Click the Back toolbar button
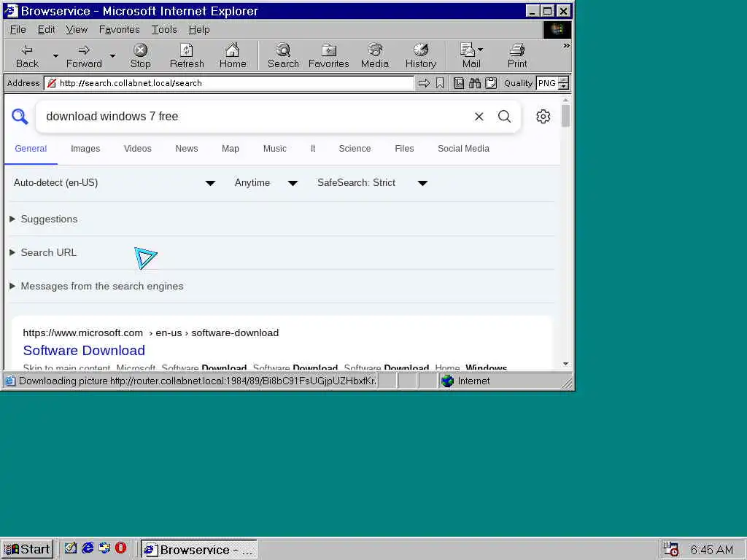 tap(27, 56)
